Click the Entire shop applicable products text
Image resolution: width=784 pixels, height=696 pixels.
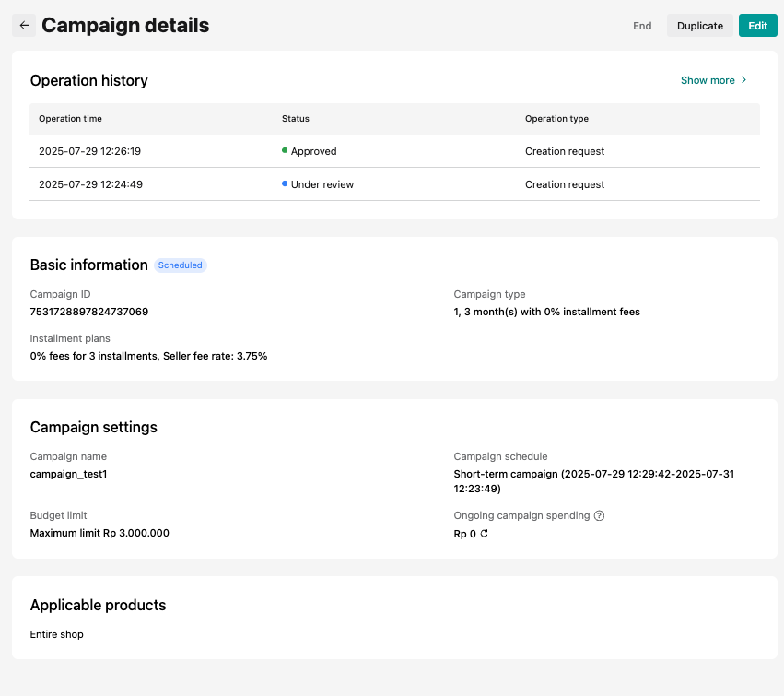(57, 634)
